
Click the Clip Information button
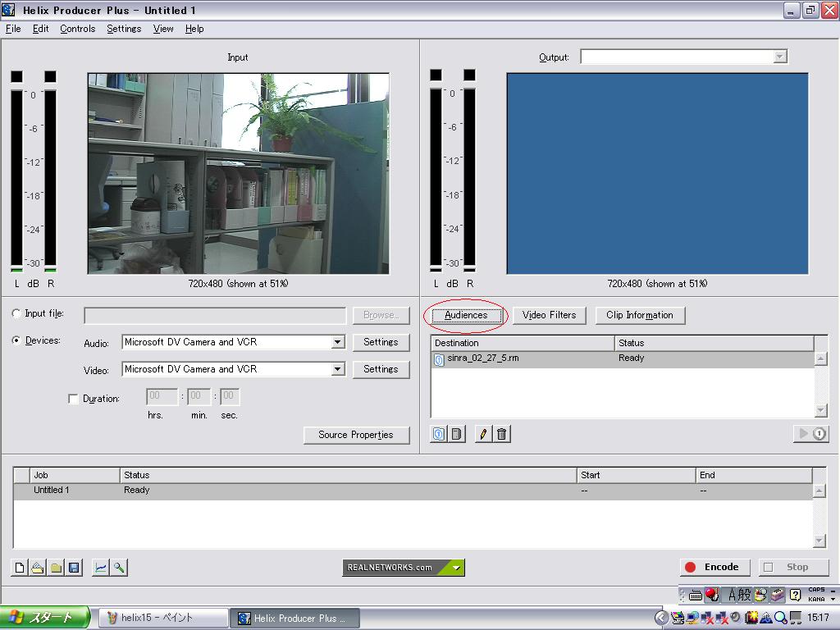coord(640,315)
